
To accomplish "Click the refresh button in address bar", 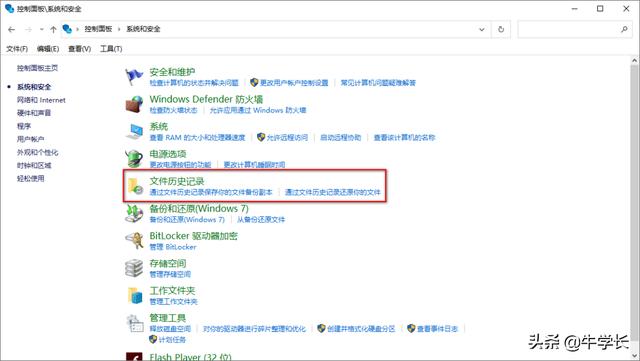I will [501, 29].
